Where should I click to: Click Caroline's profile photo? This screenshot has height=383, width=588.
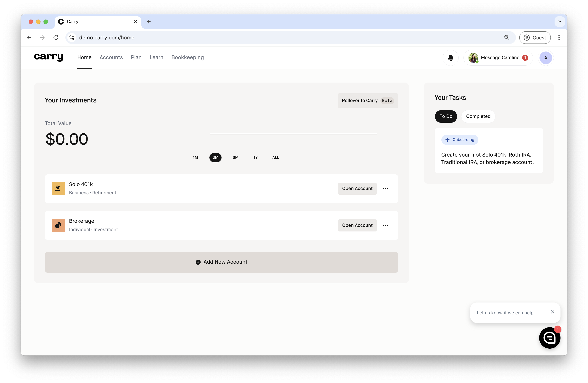tap(473, 58)
